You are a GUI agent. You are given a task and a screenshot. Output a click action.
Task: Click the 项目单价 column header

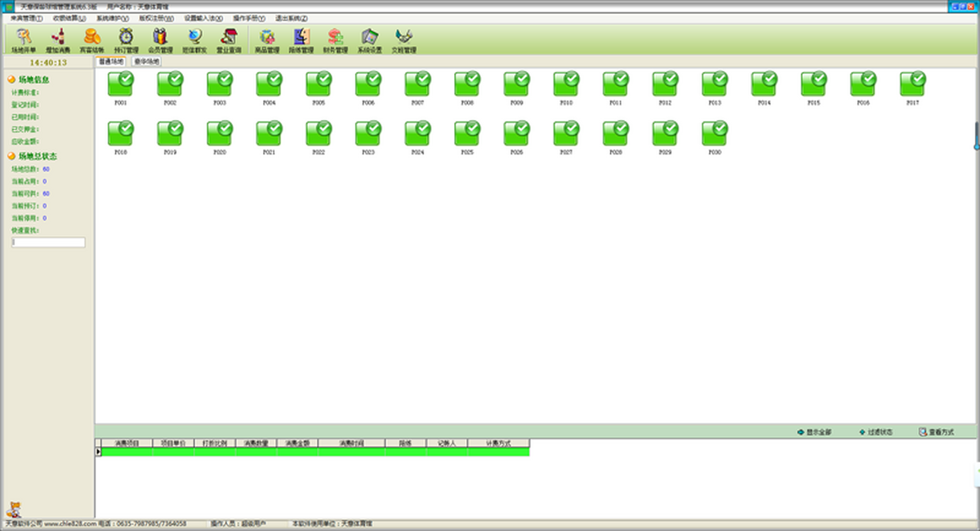173,443
